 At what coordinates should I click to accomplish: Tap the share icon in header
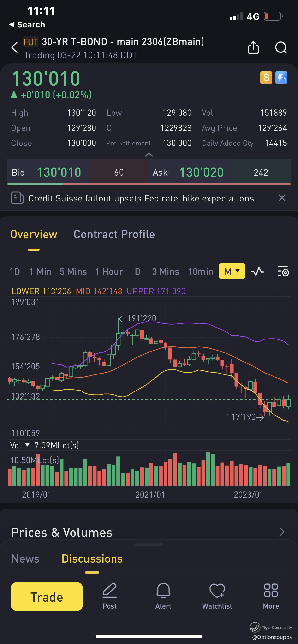(x=253, y=47)
